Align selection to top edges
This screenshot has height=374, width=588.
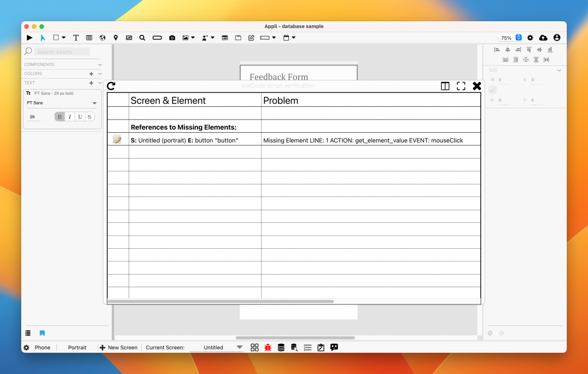[529, 49]
